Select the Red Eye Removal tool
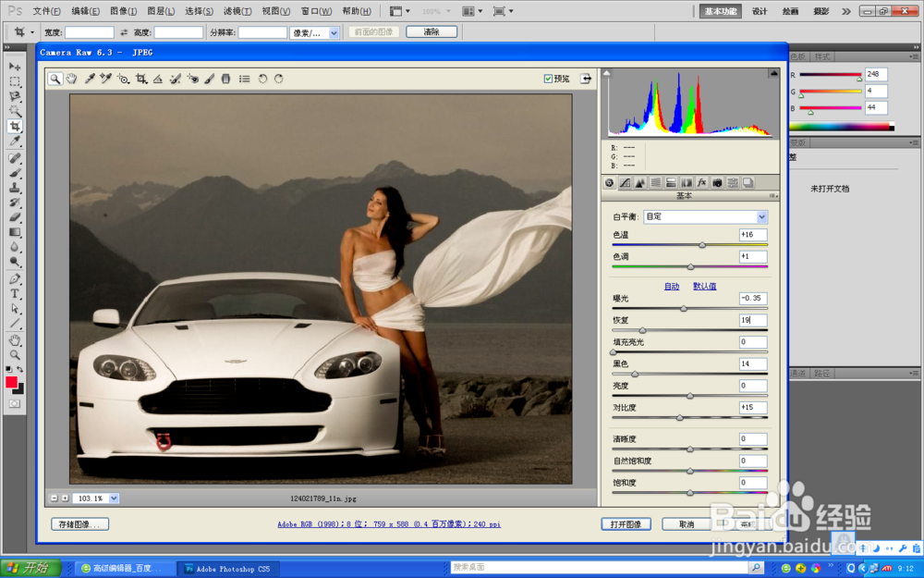 coord(193,79)
